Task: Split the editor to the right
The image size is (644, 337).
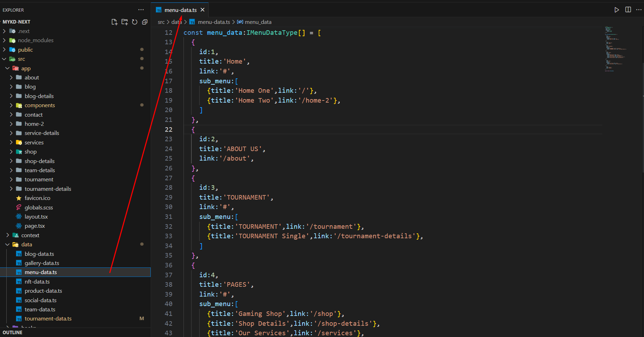Action: pyautogui.click(x=628, y=10)
